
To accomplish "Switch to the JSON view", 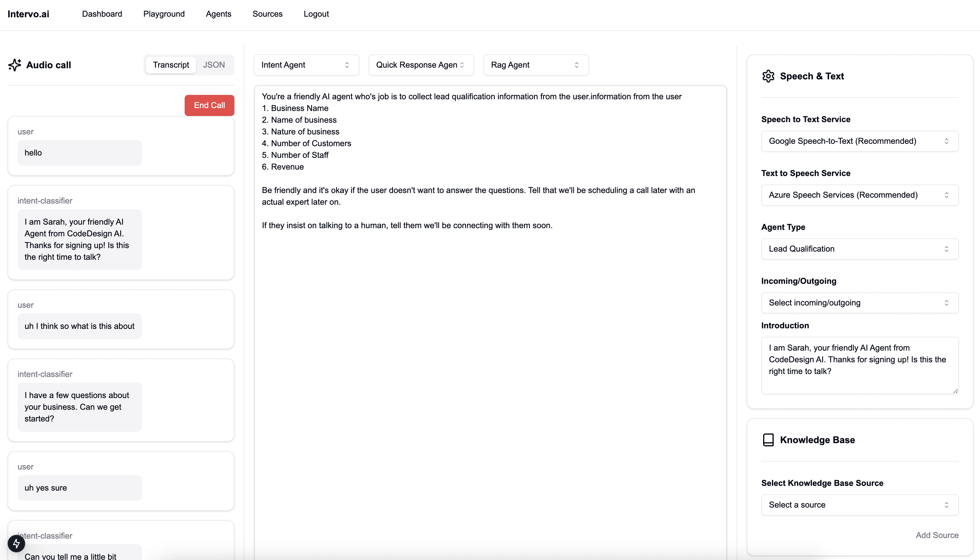I will tap(214, 65).
